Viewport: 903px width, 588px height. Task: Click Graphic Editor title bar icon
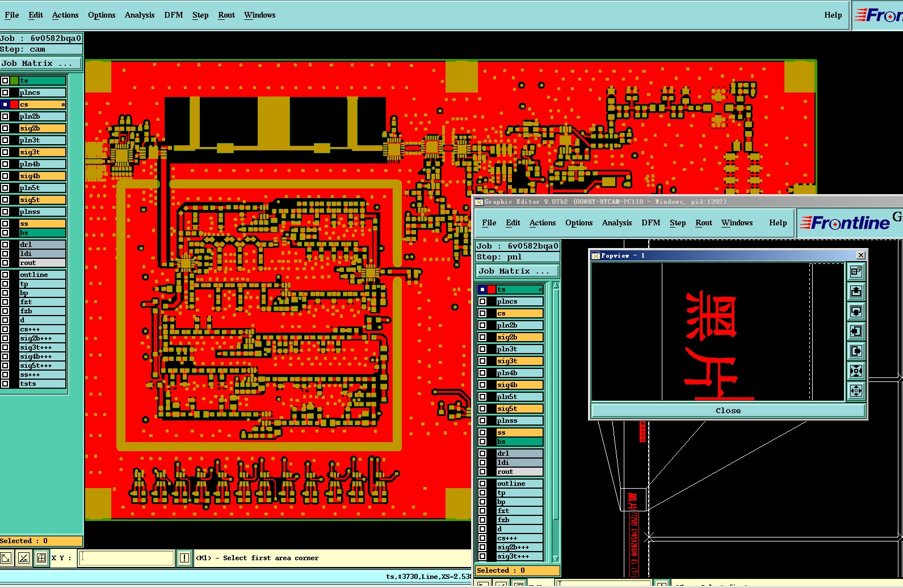pyautogui.click(x=479, y=201)
